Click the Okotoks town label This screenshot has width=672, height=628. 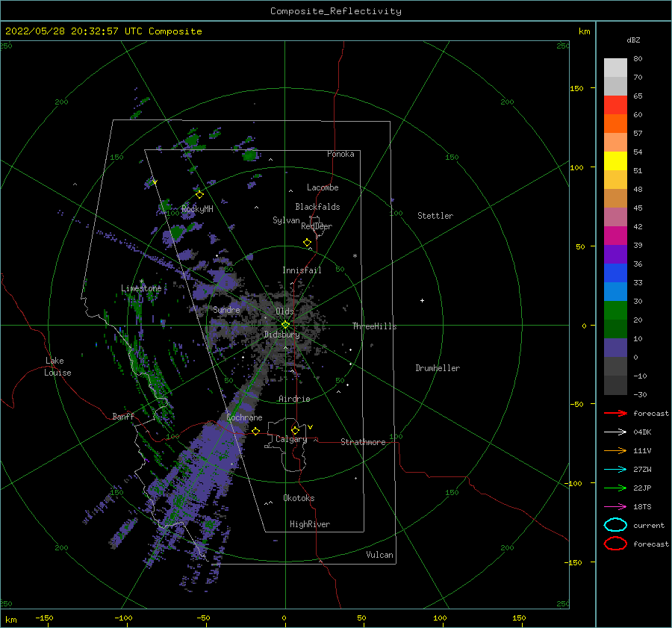299,498
